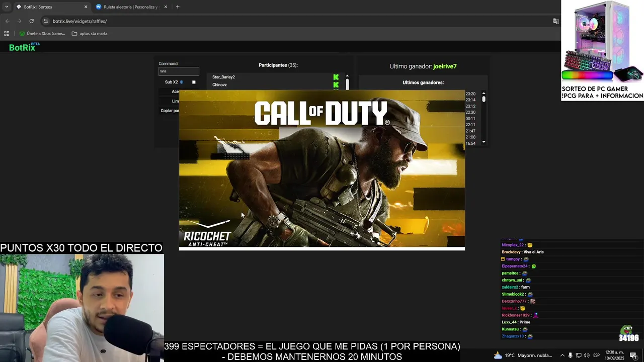
Task: Click the frog emote counter 34196
Action: (628, 334)
